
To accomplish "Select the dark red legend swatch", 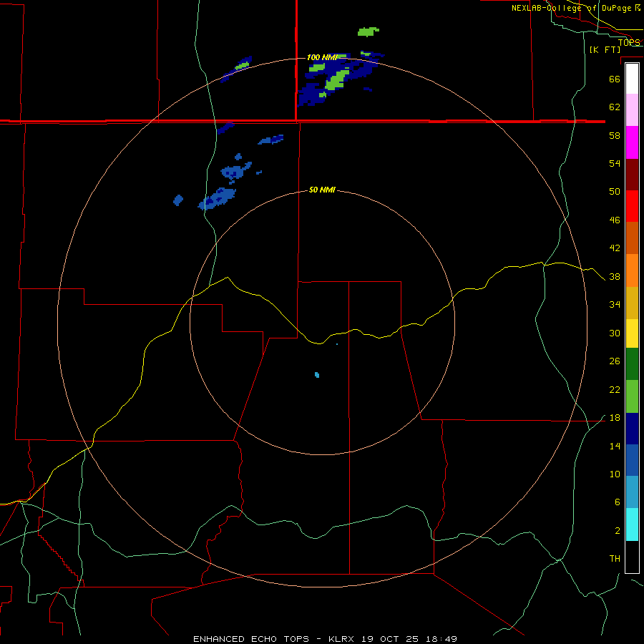I will pyautogui.click(x=632, y=175).
